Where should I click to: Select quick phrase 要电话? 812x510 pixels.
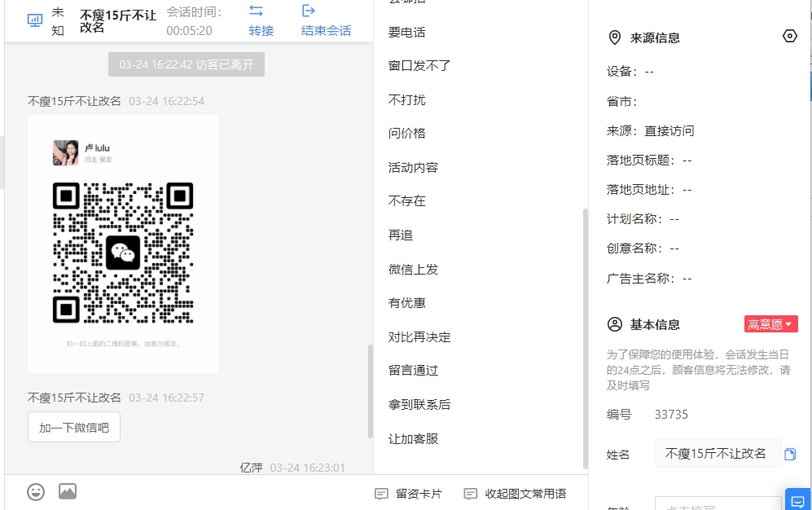(x=406, y=32)
